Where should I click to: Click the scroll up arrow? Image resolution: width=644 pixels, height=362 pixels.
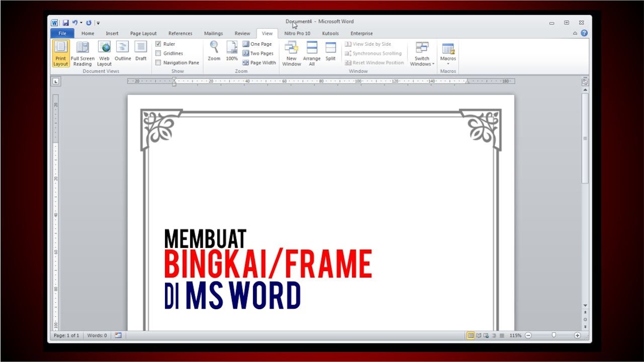585,89
